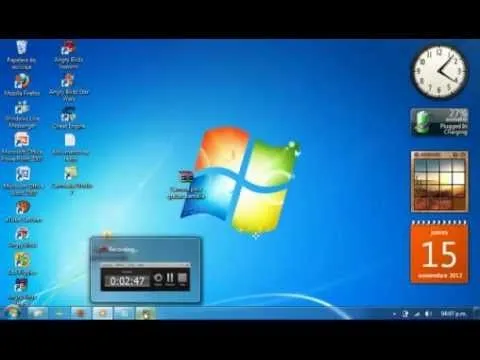Stop the Camtasia recording
The image size is (480, 360).
tap(182, 279)
